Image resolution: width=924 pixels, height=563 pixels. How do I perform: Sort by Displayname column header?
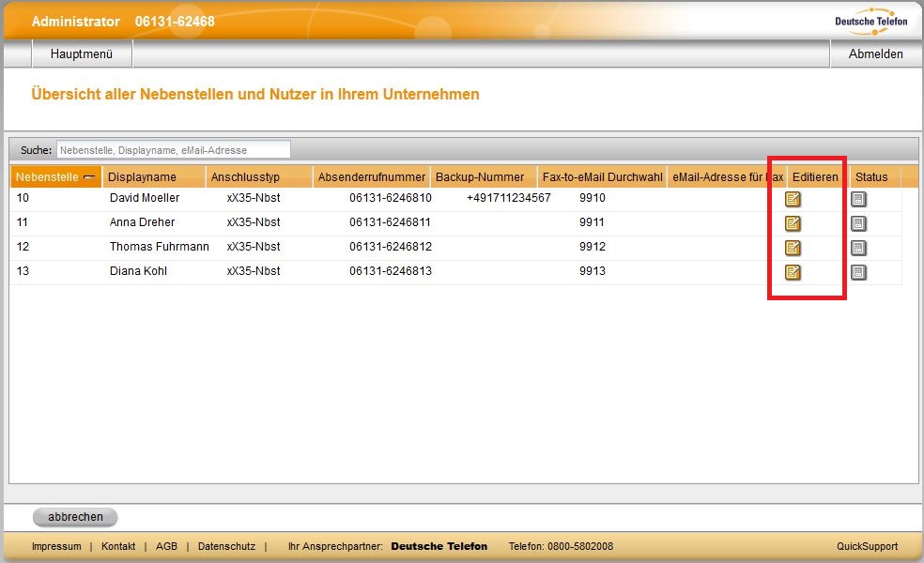[154, 176]
